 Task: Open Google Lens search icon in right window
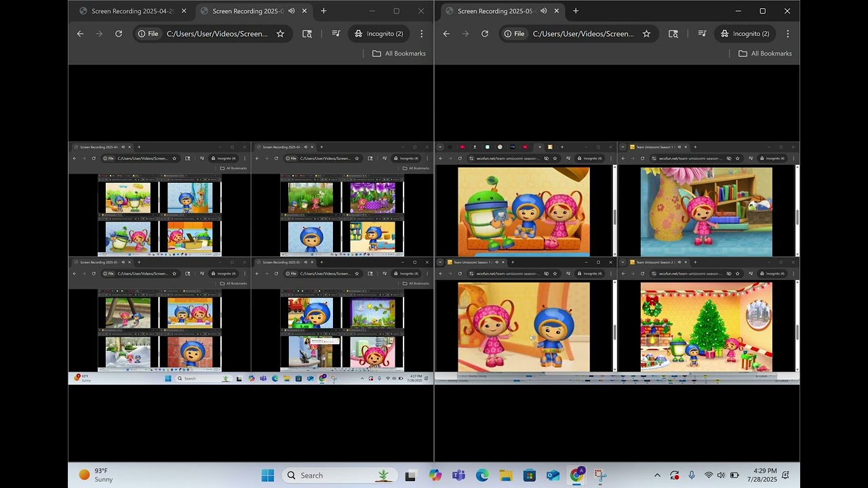click(x=673, y=34)
